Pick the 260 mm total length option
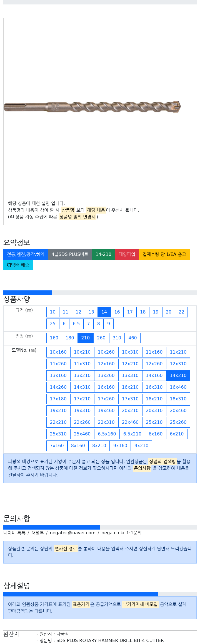Viewport: 200px width, 644px height. click(x=101, y=338)
